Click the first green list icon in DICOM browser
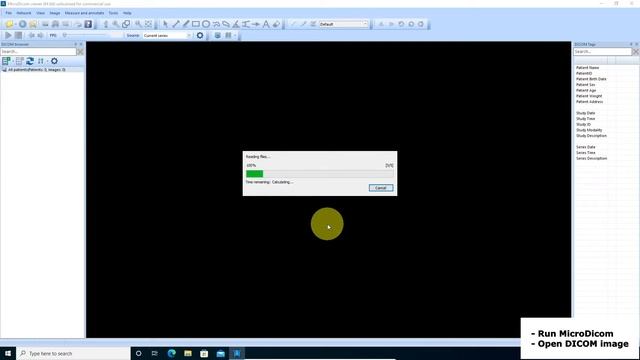The image size is (640, 360). (x=6, y=61)
